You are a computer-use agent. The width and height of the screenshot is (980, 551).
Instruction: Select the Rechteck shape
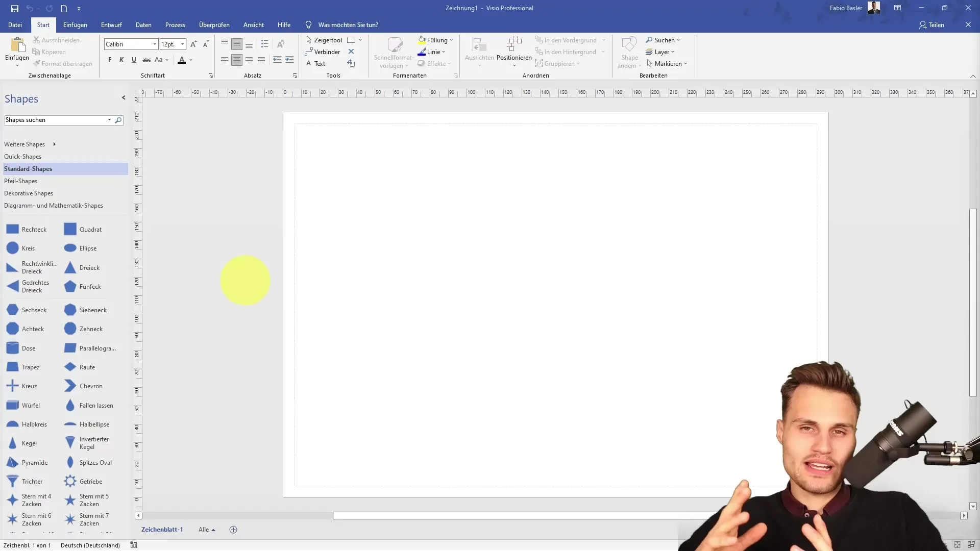pos(27,230)
